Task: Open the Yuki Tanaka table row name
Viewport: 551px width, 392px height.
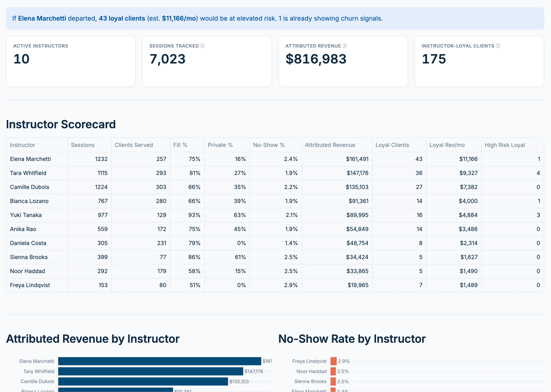Action: click(26, 215)
